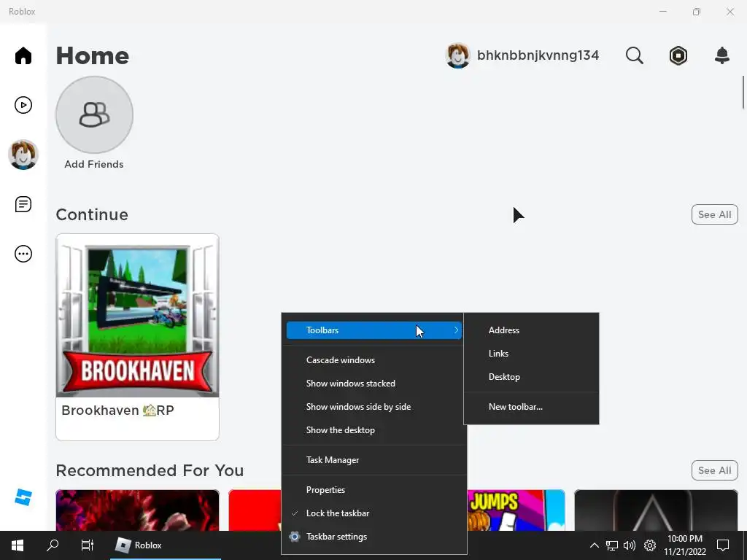This screenshot has height=560, width=747.
Task: Choose Show the desktop
Action: tap(374, 430)
